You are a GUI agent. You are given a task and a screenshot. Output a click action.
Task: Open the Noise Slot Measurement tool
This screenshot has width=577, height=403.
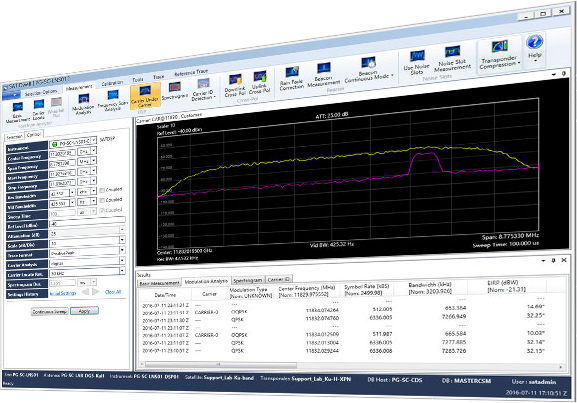(x=452, y=59)
